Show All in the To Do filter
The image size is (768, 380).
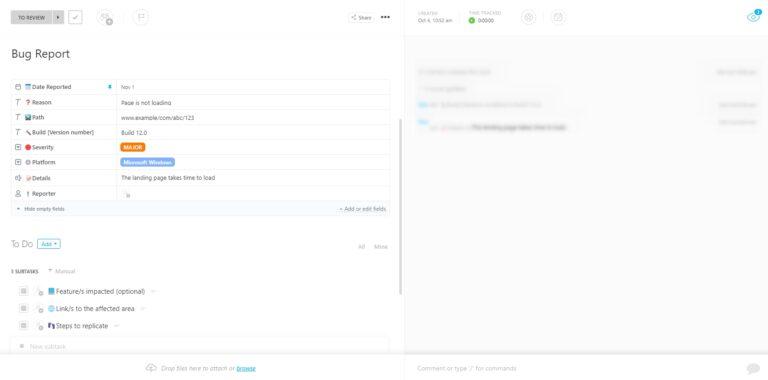point(361,247)
